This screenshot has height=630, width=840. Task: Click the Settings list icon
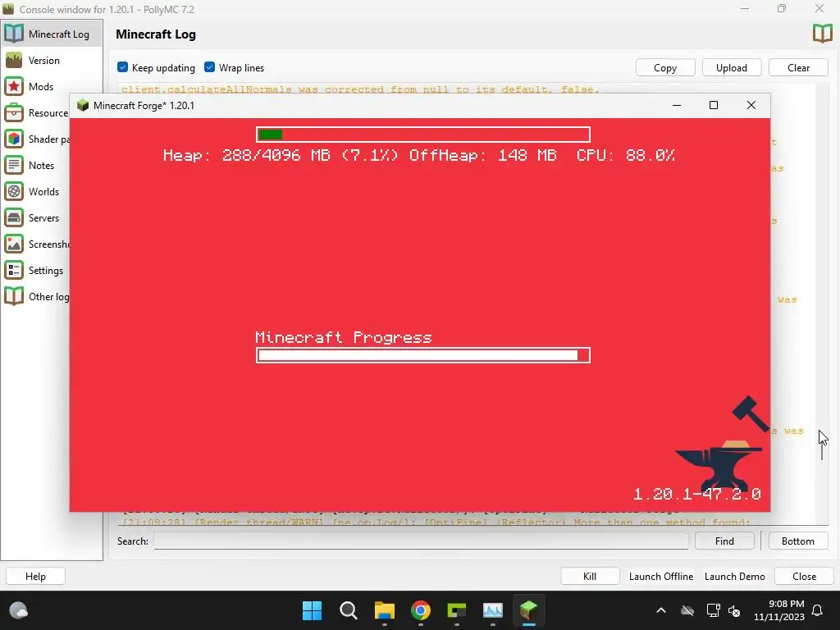(14, 270)
